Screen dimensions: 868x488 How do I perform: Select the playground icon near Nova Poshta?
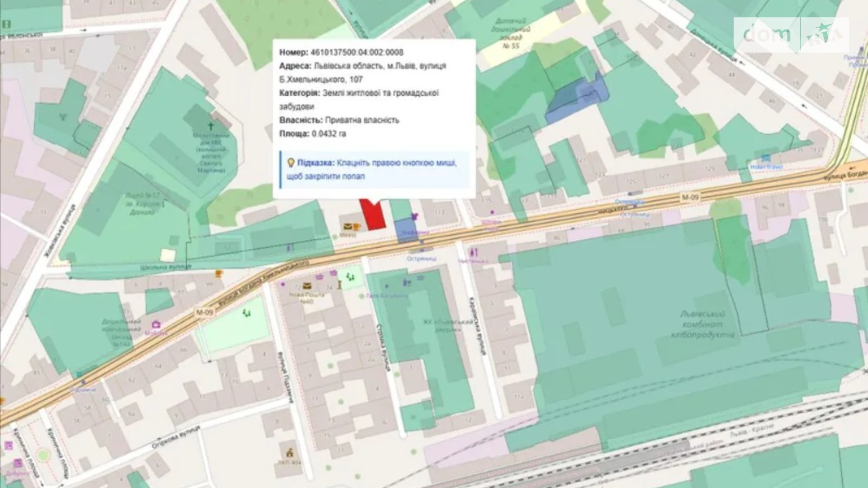(350, 277)
